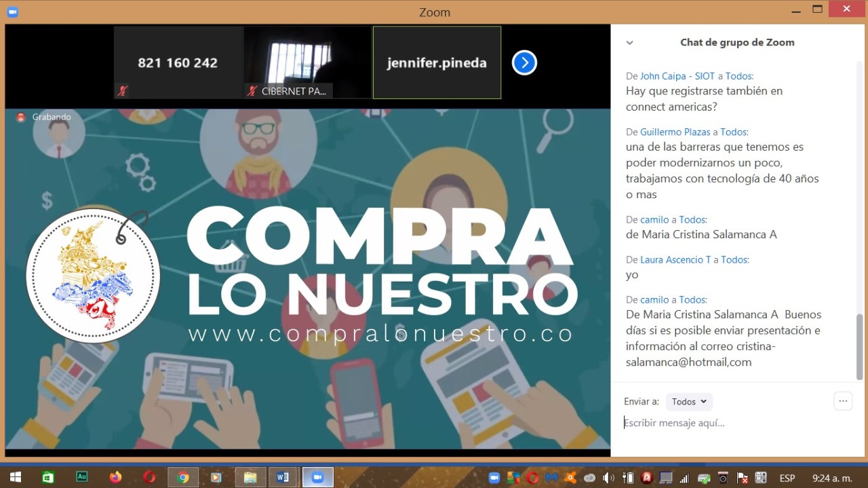This screenshot has width=868, height=488.
Task: Click muted mic icon on 821 160 242 tile
Action: [123, 91]
